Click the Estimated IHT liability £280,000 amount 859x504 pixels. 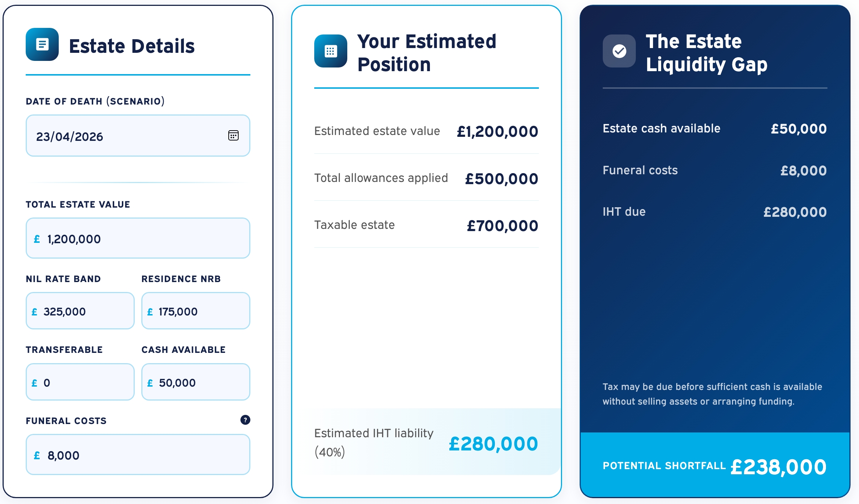point(493,444)
